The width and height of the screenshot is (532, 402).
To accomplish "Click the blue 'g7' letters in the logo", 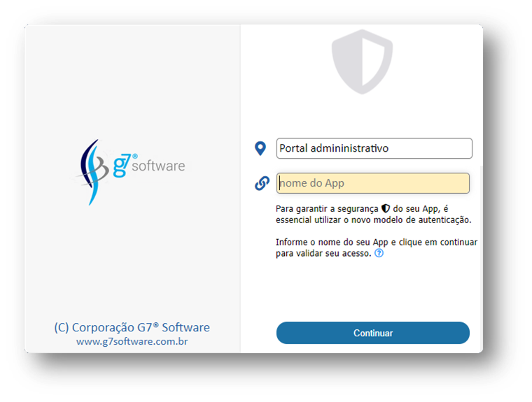I will coord(122,166).
